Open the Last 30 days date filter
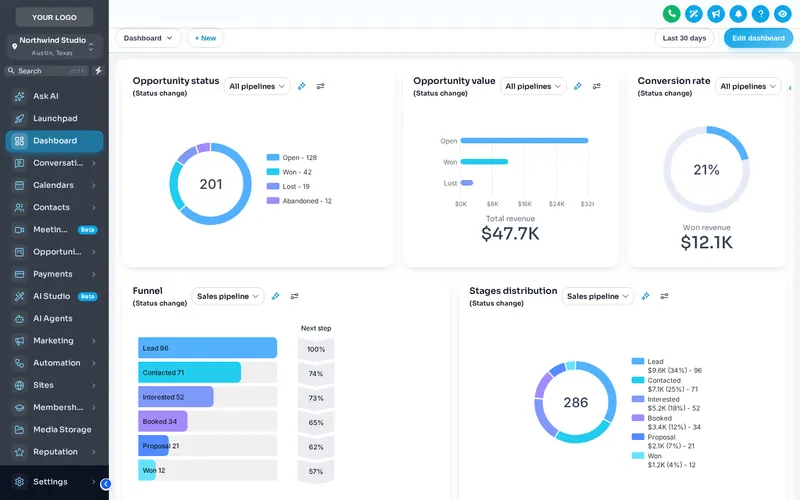This screenshot has width=800, height=500. click(684, 38)
